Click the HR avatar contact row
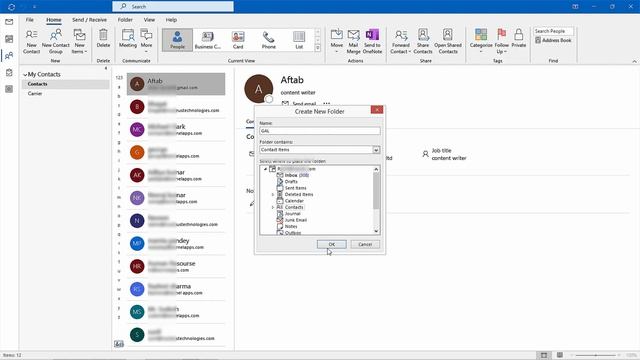 [x=176, y=267]
